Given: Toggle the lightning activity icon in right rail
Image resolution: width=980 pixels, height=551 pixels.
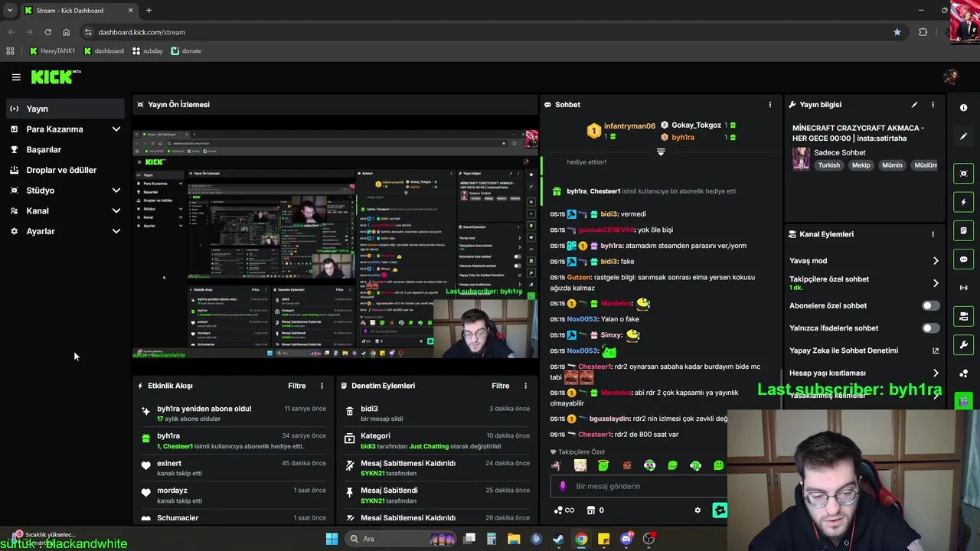Looking at the screenshot, I should pyautogui.click(x=963, y=202).
